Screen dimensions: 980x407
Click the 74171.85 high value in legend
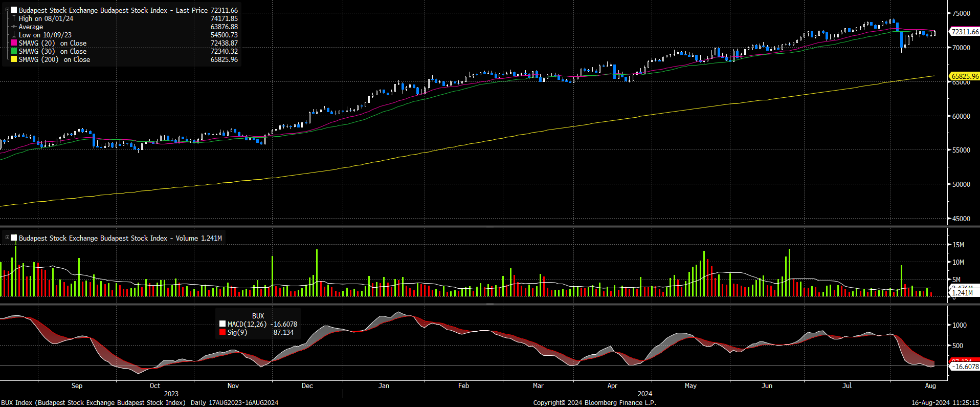pos(224,18)
